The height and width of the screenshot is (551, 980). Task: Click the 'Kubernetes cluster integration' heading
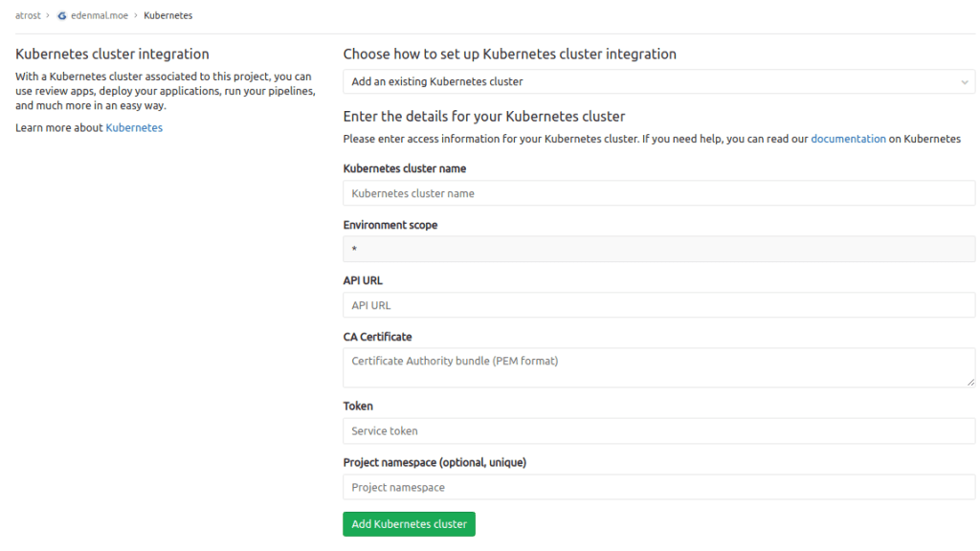(x=112, y=54)
